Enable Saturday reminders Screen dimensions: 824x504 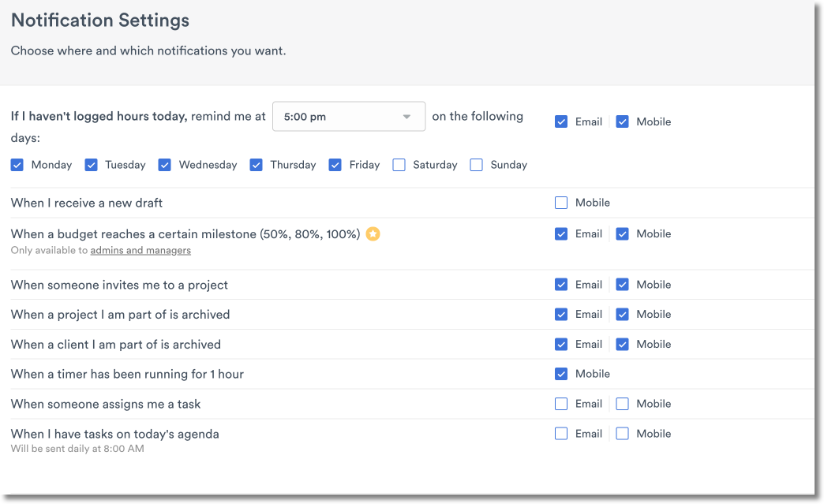[x=398, y=165]
